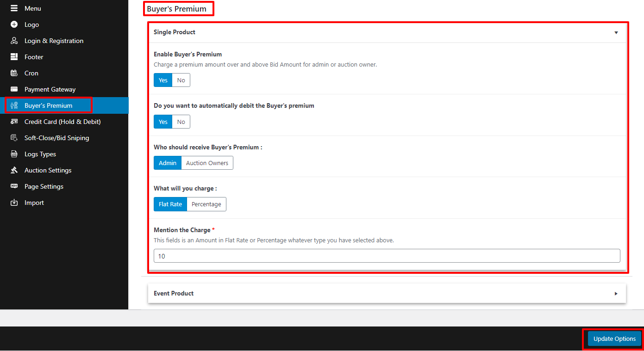Click the Logo plus-circle icon

tap(14, 25)
